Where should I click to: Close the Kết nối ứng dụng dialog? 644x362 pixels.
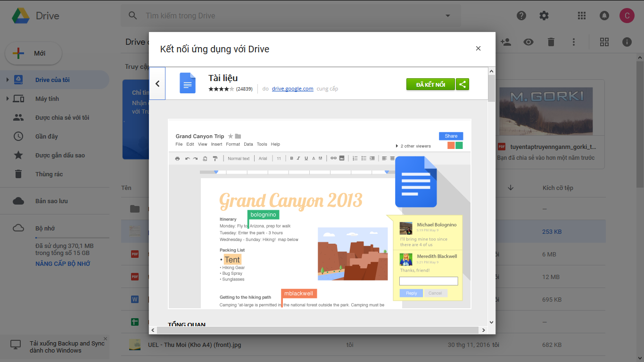[478, 49]
